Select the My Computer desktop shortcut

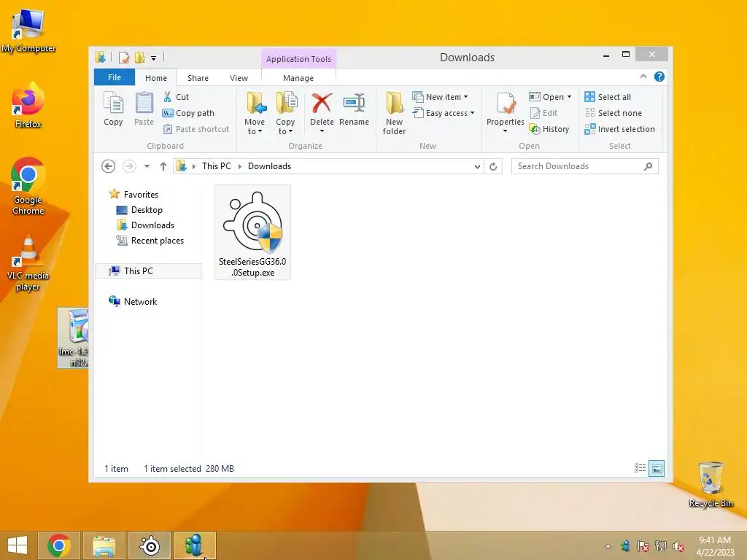coord(28,30)
